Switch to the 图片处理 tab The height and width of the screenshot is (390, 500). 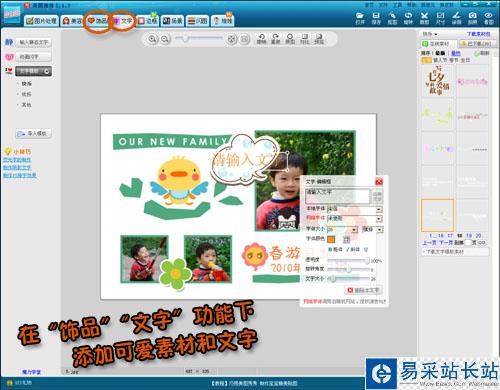(41, 21)
